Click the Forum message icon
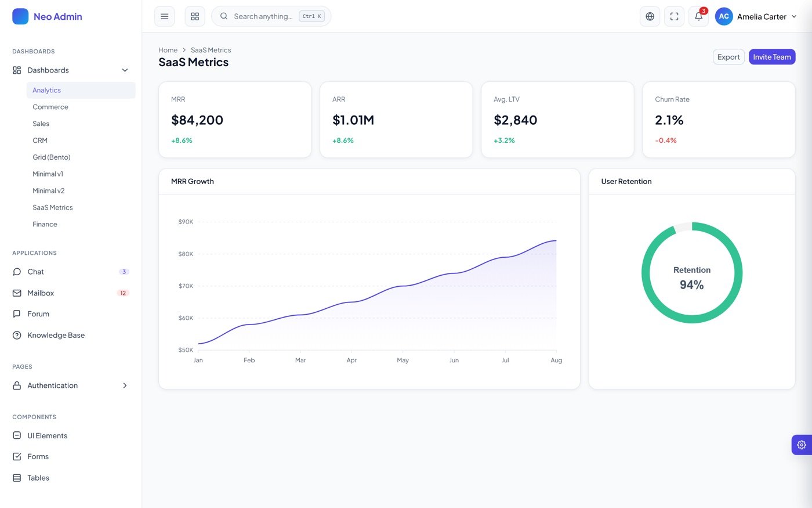This screenshot has height=508, width=812. [x=17, y=314]
